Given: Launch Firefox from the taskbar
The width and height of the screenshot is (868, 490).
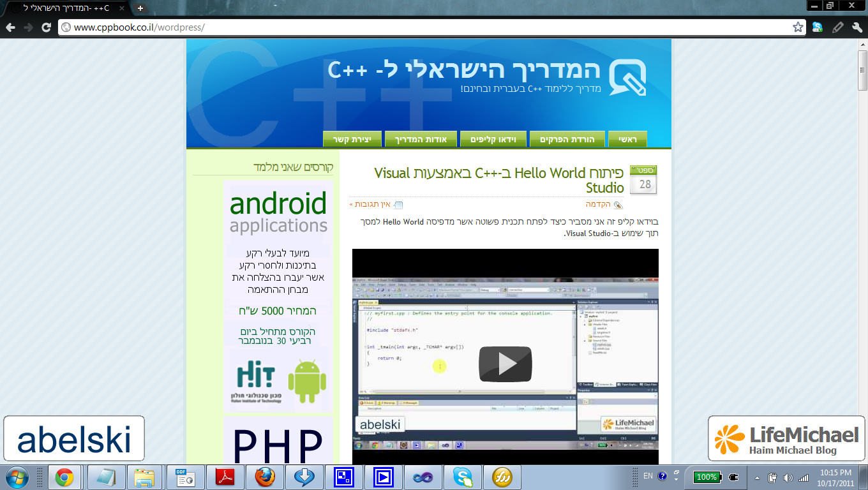Looking at the screenshot, I should coord(264,477).
